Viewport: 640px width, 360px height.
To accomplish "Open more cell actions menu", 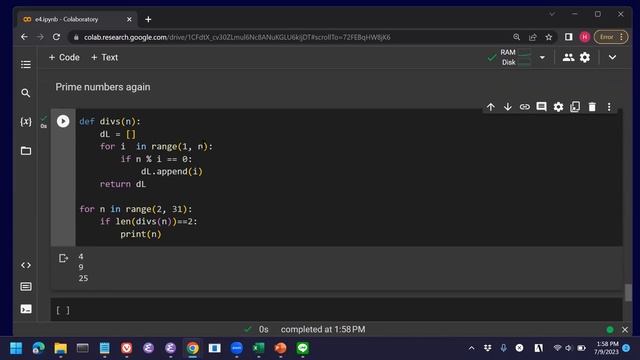I will pos(609,107).
